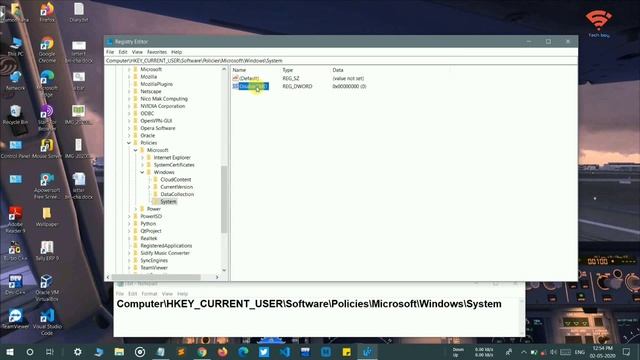Select Dev-C++ desktop shortcut
The height and width of the screenshot is (360, 640).
pos(16,284)
